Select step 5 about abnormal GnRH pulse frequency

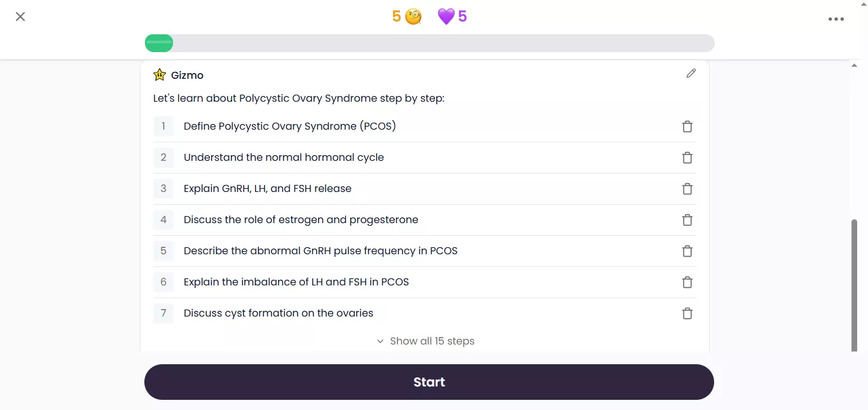click(320, 251)
